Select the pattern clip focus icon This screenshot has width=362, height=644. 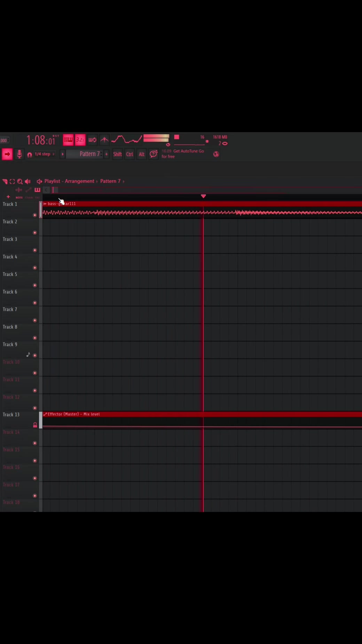coord(37,190)
